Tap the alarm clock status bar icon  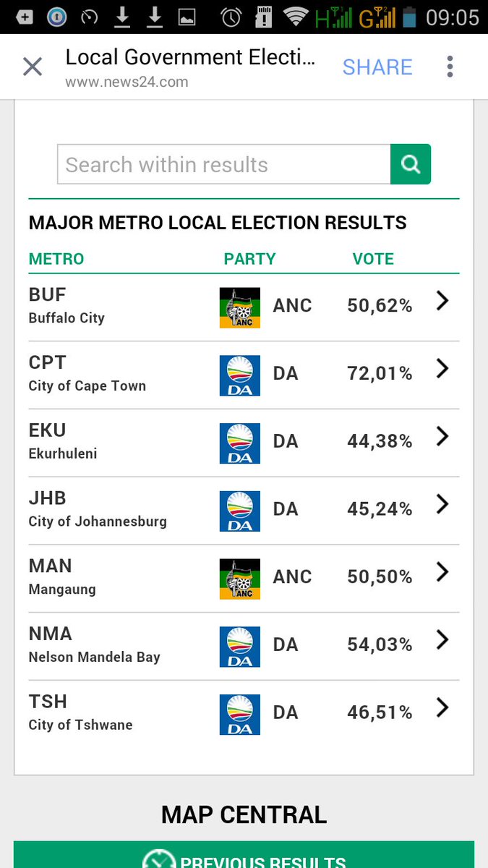pyautogui.click(x=231, y=17)
